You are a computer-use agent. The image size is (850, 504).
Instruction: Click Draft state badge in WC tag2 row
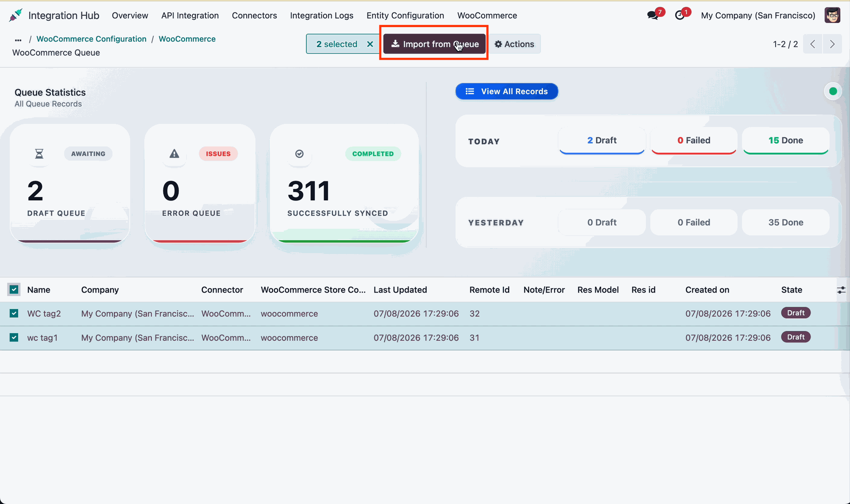click(796, 313)
